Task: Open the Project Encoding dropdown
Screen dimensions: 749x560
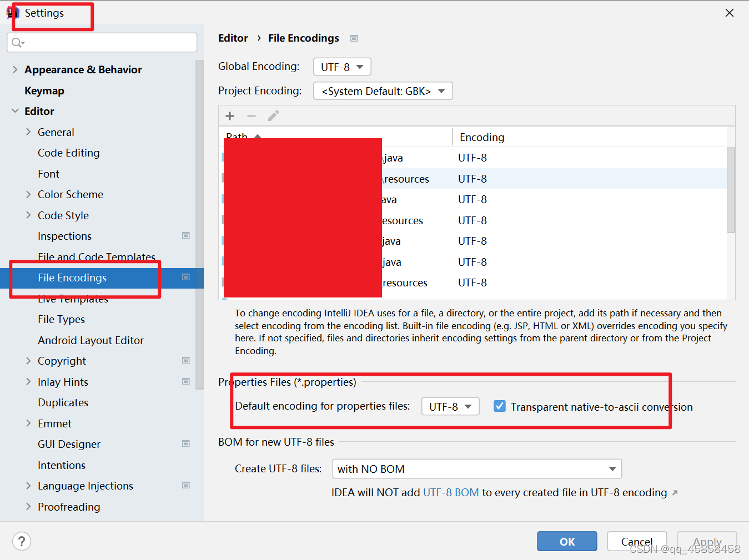Action: (383, 91)
